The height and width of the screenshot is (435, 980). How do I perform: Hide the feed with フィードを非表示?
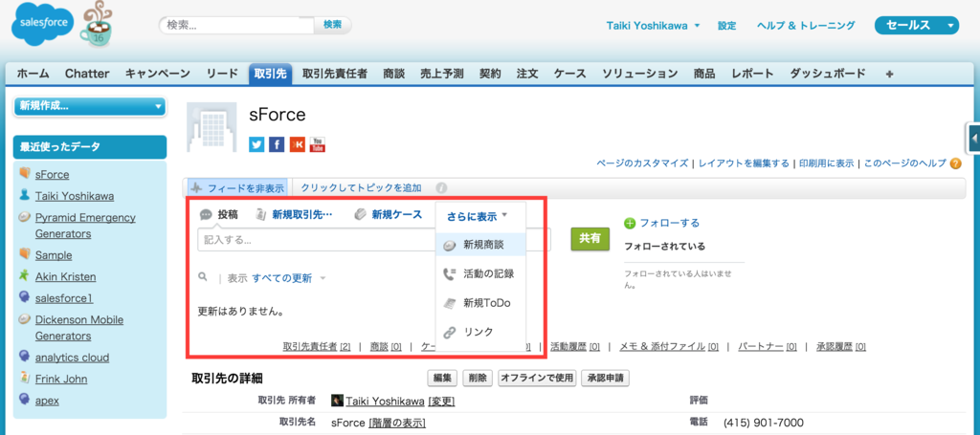click(237, 187)
